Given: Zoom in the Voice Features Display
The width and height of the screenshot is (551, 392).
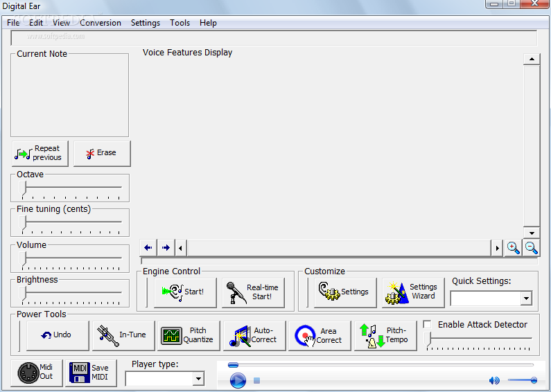Looking at the screenshot, I should [x=513, y=248].
